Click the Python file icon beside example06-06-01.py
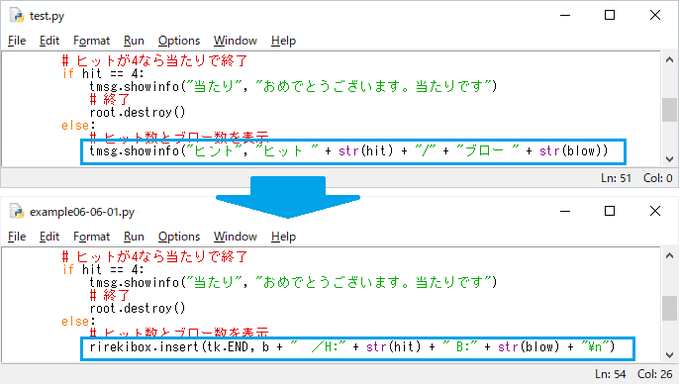The height and width of the screenshot is (386, 680). (x=17, y=212)
